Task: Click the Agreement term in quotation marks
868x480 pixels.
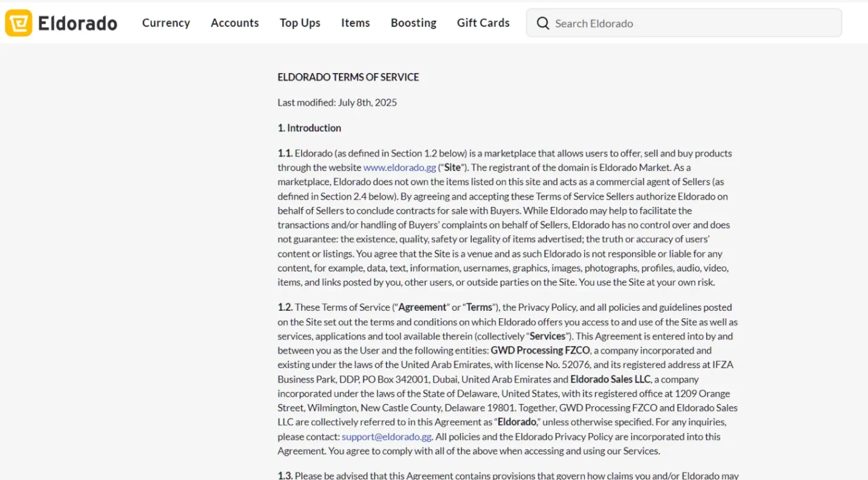Action: pos(422,307)
